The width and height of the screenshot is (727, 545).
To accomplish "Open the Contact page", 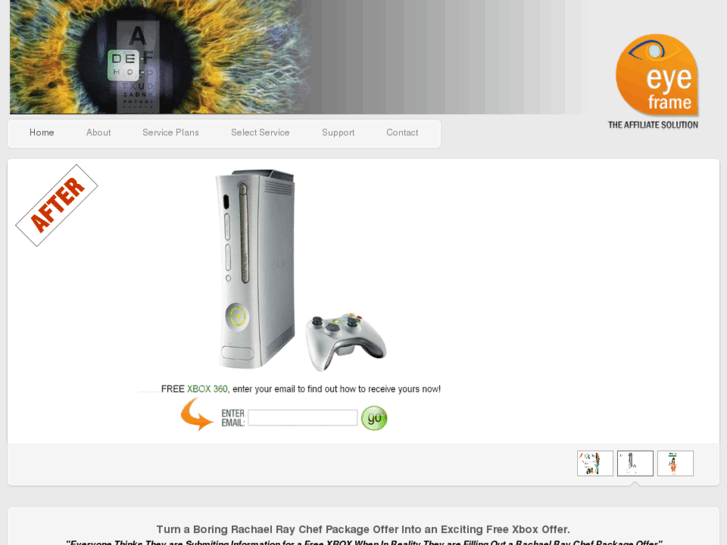I will coord(402,133).
